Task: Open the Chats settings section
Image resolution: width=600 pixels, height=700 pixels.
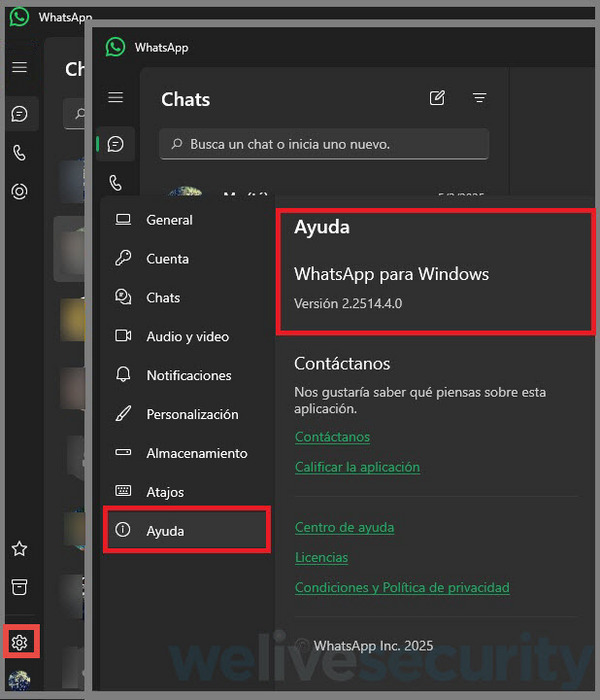Action: tap(163, 298)
